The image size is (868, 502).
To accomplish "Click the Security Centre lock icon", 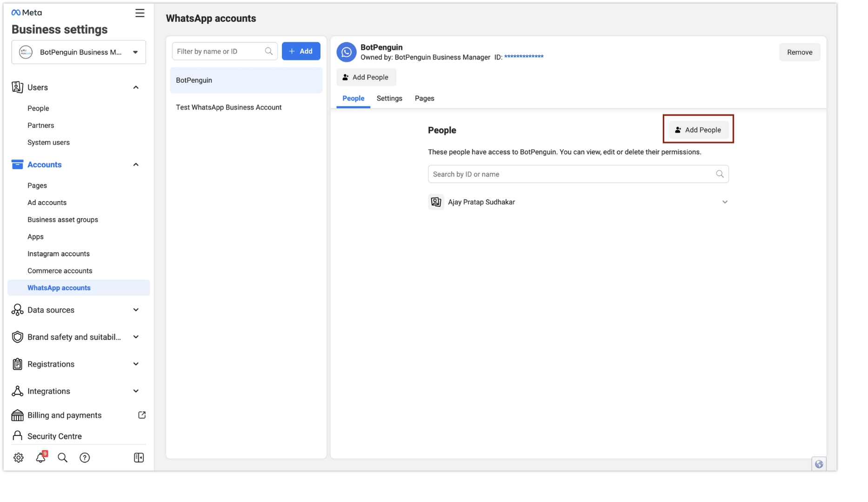I will pyautogui.click(x=17, y=436).
